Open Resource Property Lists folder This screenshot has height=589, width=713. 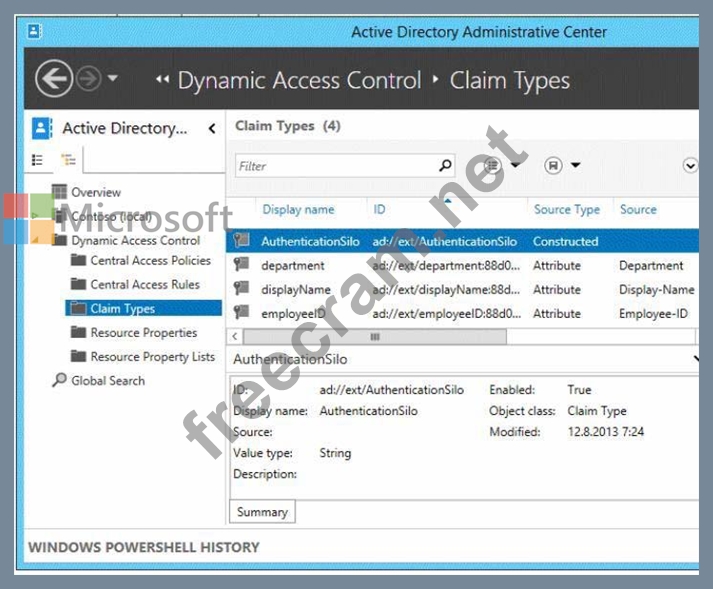tap(152, 357)
